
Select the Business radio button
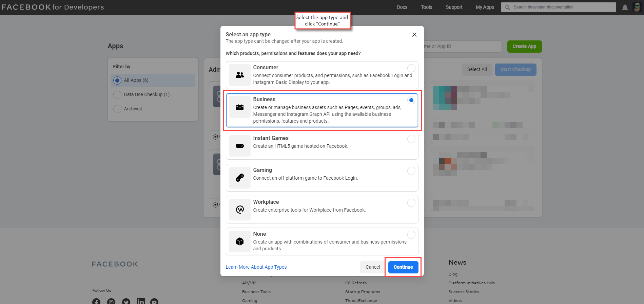point(411,100)
